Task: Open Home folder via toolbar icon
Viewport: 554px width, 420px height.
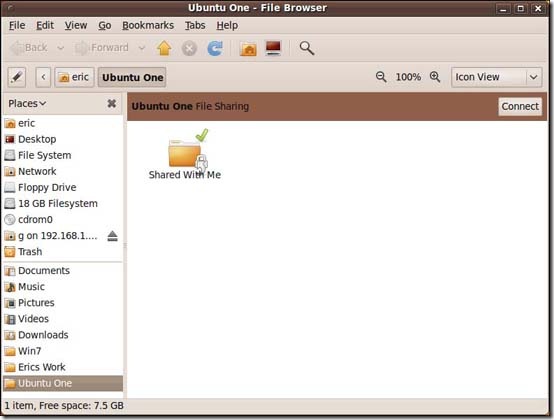Action: point(248,48)
